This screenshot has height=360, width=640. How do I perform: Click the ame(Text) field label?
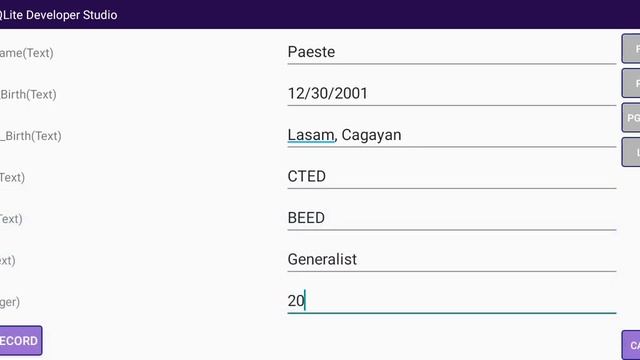point(27,53)
